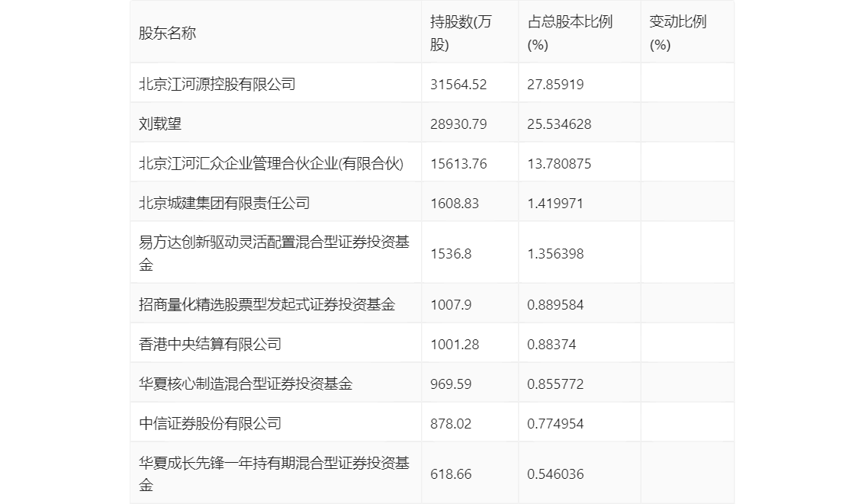Click holding value 969.59

[x=451, y=384]
